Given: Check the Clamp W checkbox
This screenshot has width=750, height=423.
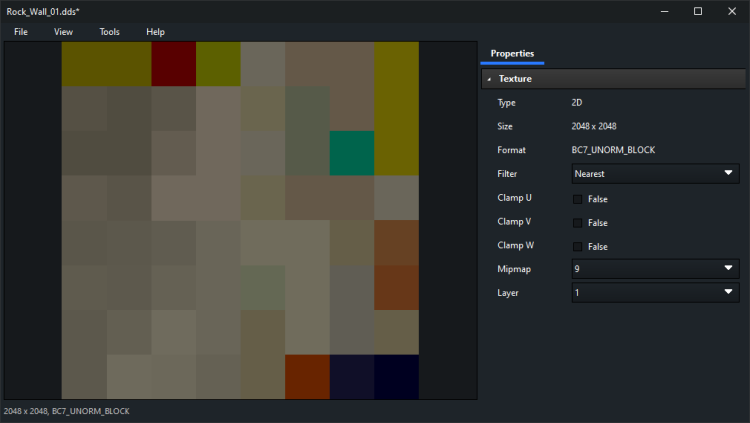Looking at the screenshot, I should coord(578,246).
